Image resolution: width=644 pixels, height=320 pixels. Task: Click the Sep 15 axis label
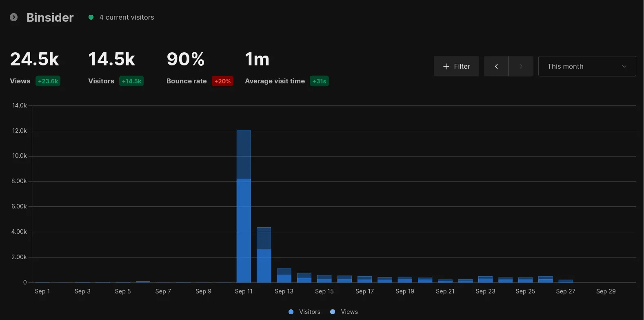[x=324, y=291]
